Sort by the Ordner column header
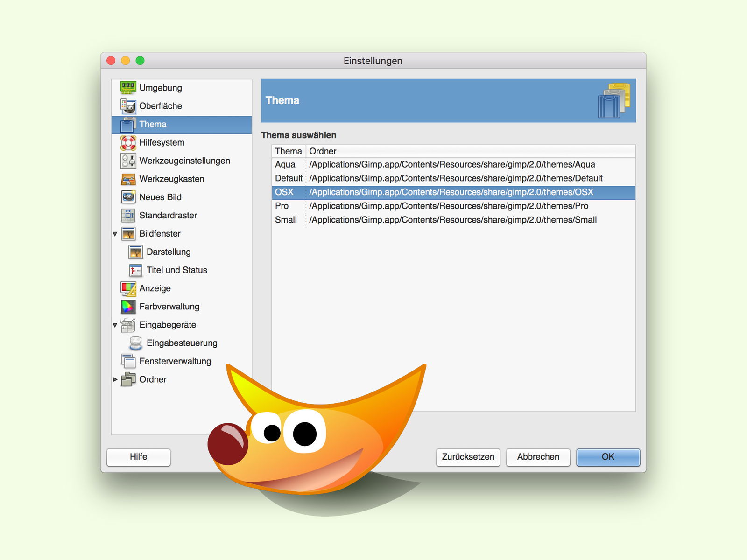Viewport: 747px width, 560px height. [471, 151]
